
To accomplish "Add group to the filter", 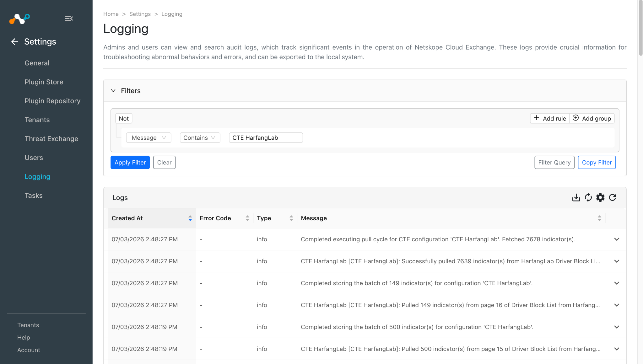I will pos(592,119).
